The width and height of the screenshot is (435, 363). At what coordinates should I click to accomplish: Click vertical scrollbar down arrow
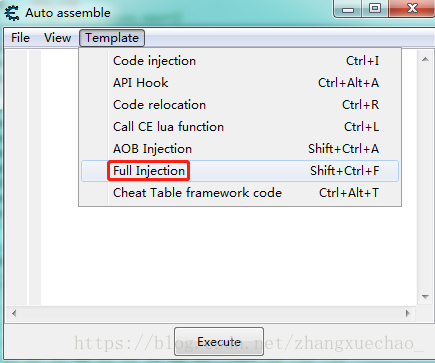coord(425,296)
